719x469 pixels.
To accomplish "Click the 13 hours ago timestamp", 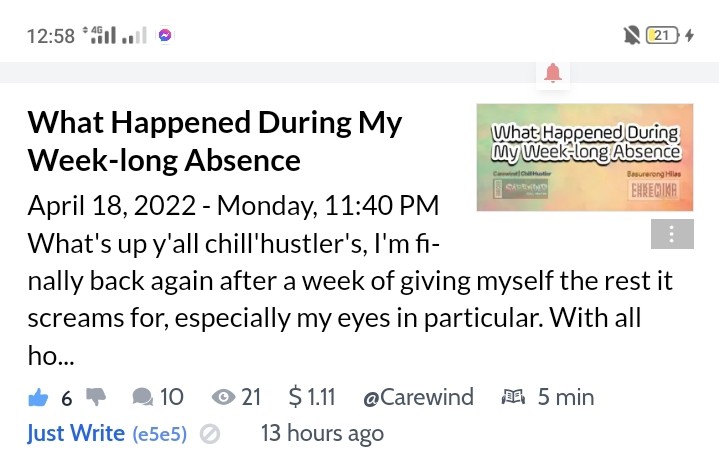I will click(x=322, y=434).
